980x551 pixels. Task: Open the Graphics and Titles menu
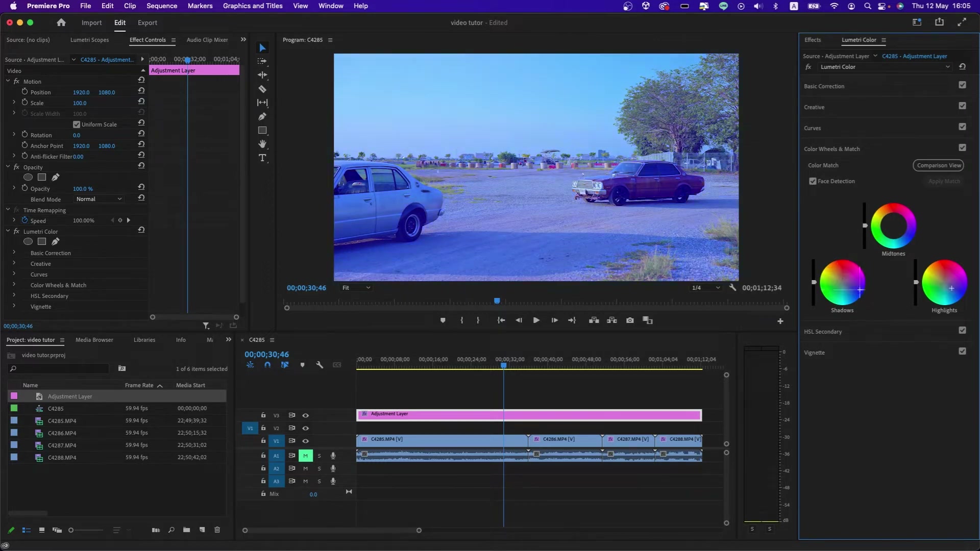coord(253,6)
